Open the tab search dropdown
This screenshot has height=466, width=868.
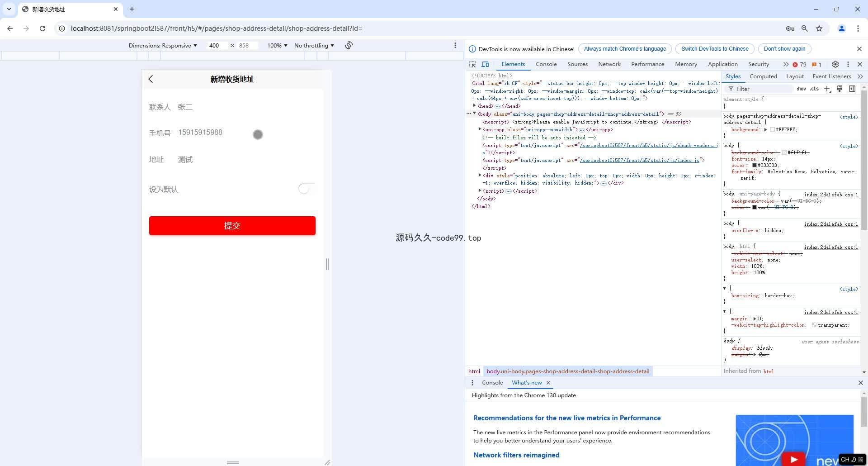point(9,9)
